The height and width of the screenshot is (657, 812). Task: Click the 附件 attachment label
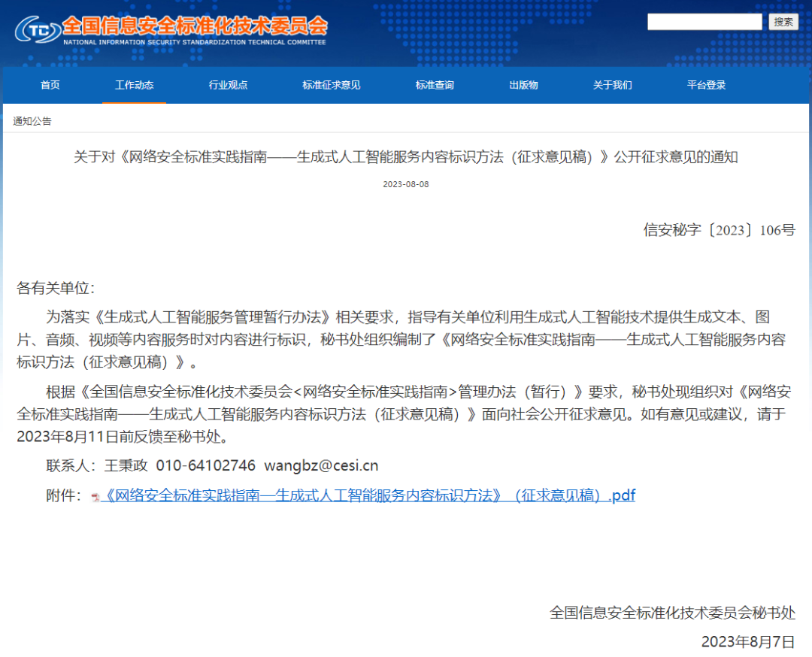tap(64, 495)
